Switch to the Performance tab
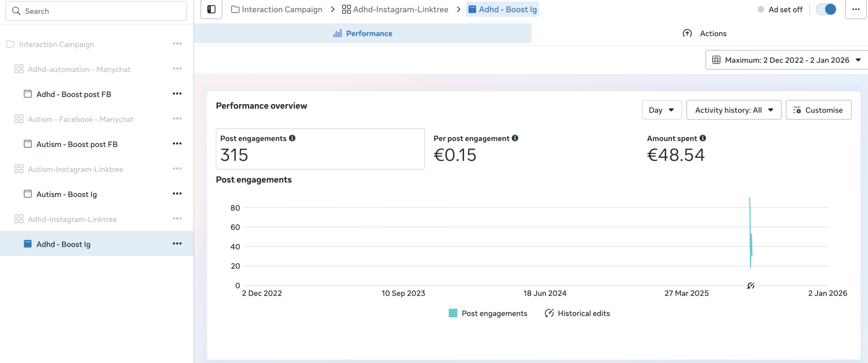This screenshot has height=363, width=868. (362, 34)
